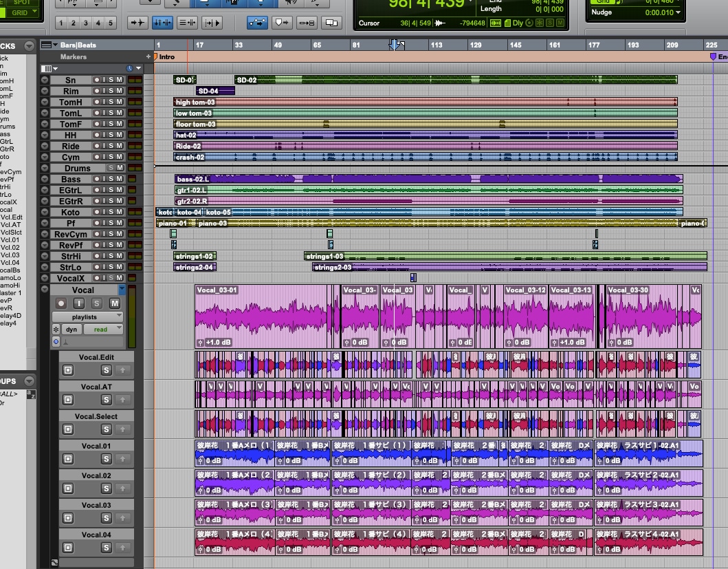Solo the Koto track
The width and height of the screenshot is (728, 569).
point(112,212)
